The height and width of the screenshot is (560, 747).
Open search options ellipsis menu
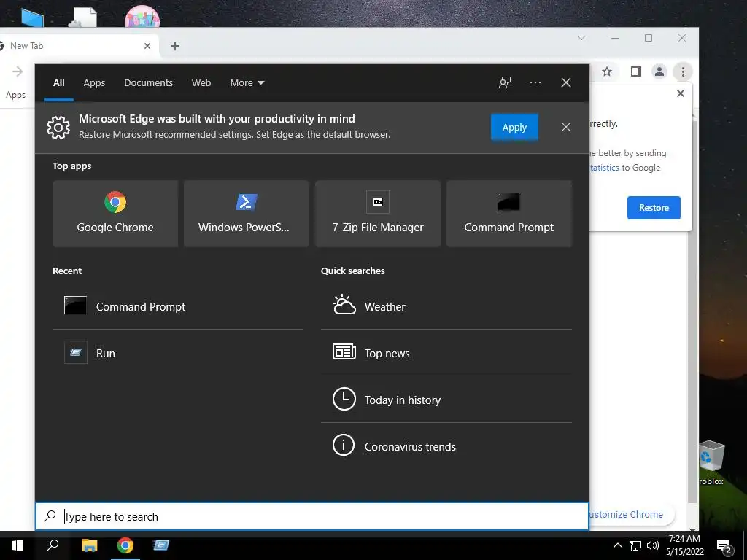pyautogui.click(x=535, y=83)
